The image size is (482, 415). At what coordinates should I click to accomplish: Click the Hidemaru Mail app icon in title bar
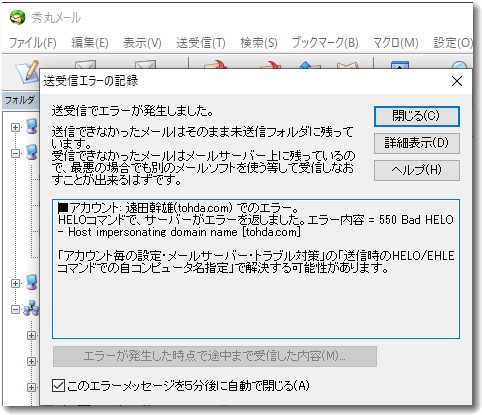[17, 17]
